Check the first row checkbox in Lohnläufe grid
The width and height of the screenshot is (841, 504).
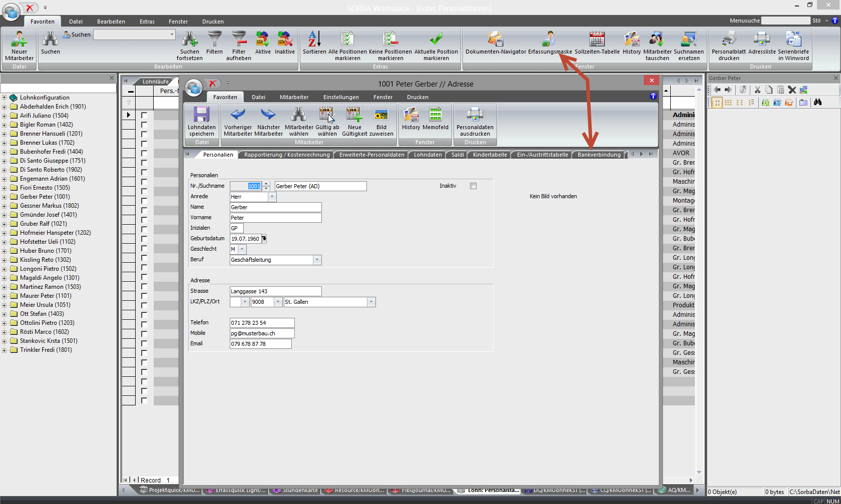144,115
